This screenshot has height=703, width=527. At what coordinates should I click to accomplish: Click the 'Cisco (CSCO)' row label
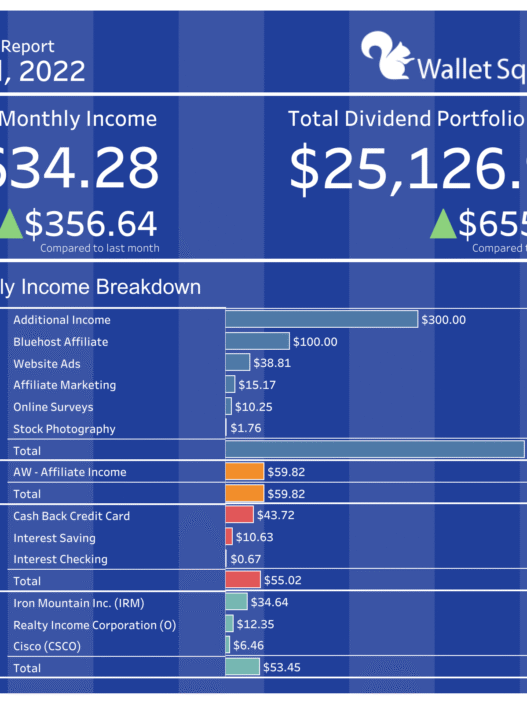coord(47,647)
